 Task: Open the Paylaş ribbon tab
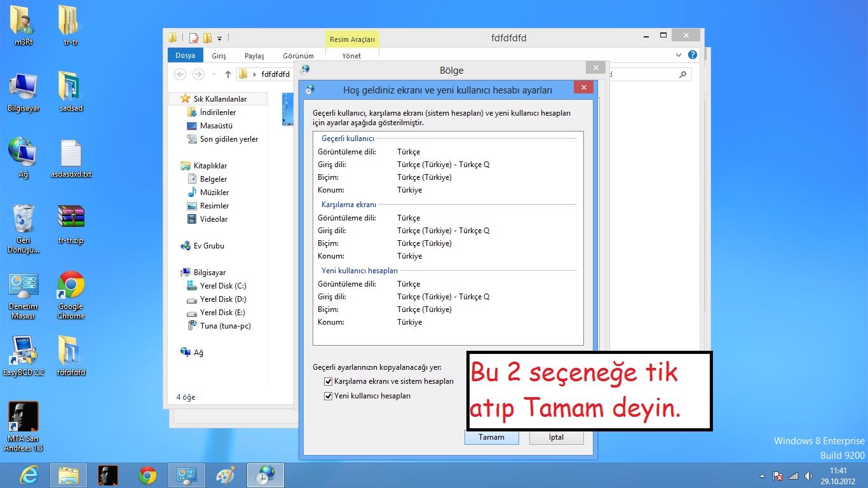[254, 56]
